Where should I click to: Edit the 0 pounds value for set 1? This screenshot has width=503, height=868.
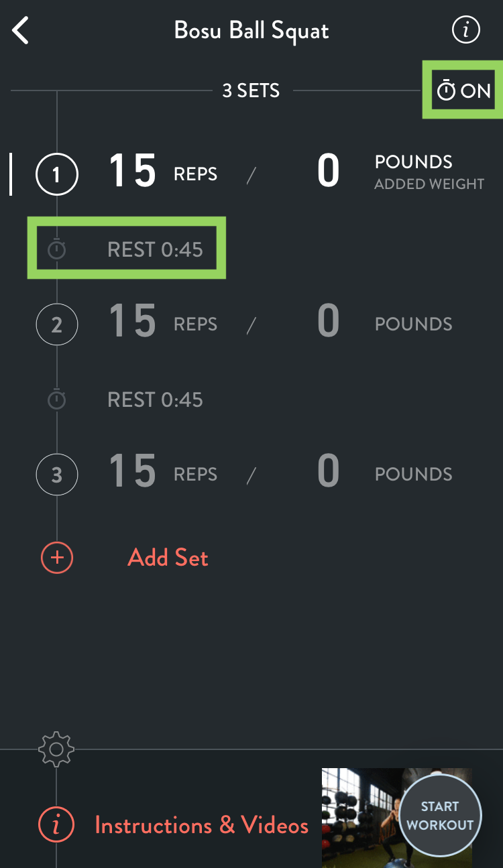pyautogui.click(x=328, y=172)
